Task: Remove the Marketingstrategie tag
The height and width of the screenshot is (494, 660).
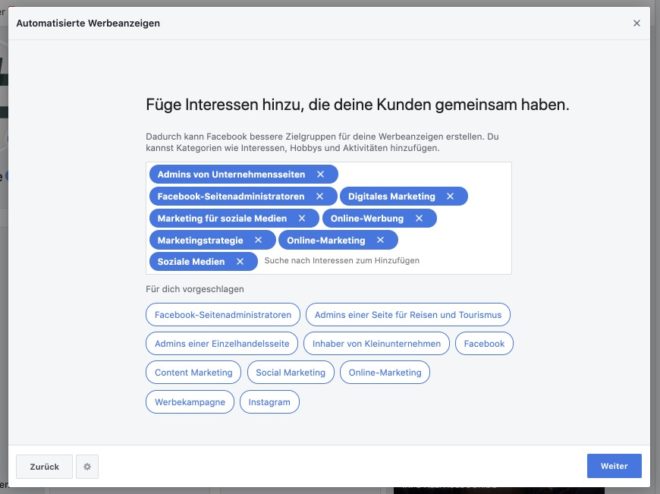Action: 258,240
